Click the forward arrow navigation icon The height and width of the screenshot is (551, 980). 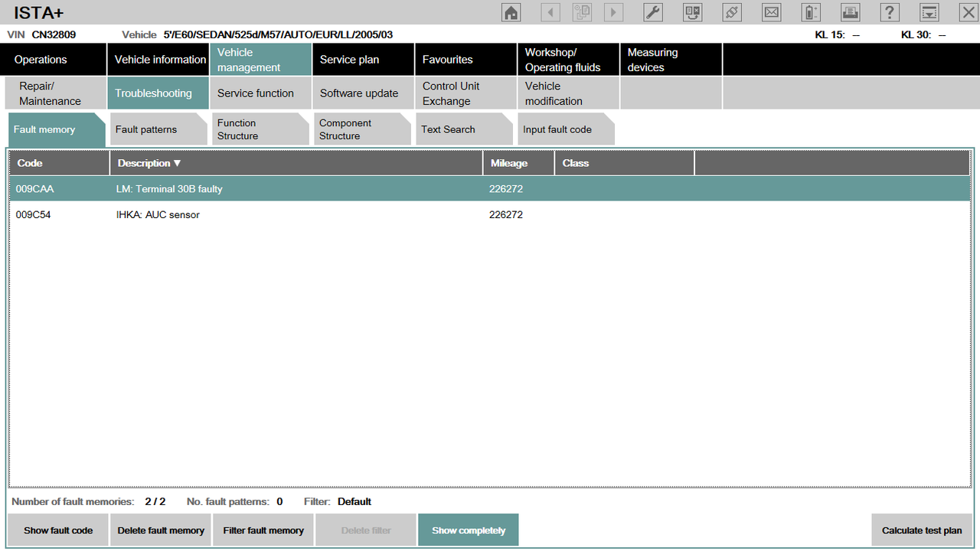tap(613, 12)
